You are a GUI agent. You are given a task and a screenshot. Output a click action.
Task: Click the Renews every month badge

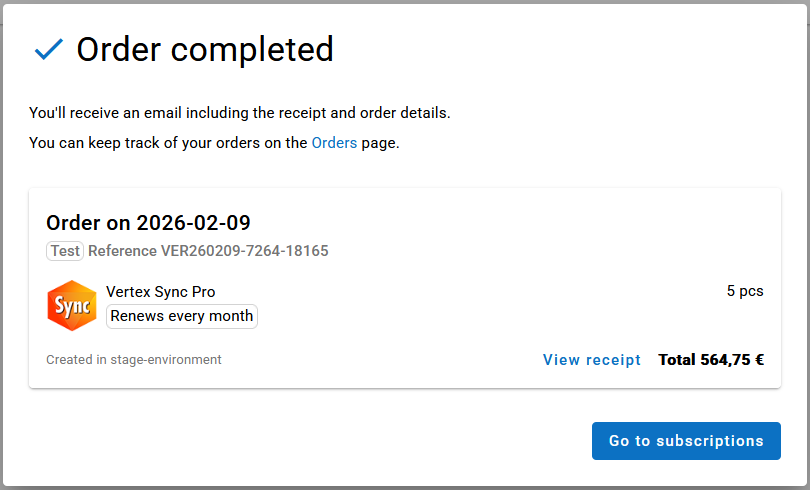point(182,316)
